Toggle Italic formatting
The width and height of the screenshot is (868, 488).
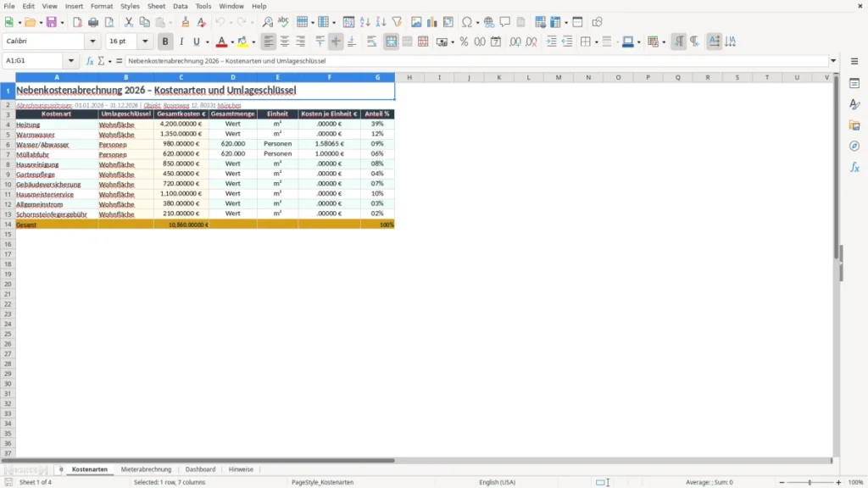tap(181, 42)
